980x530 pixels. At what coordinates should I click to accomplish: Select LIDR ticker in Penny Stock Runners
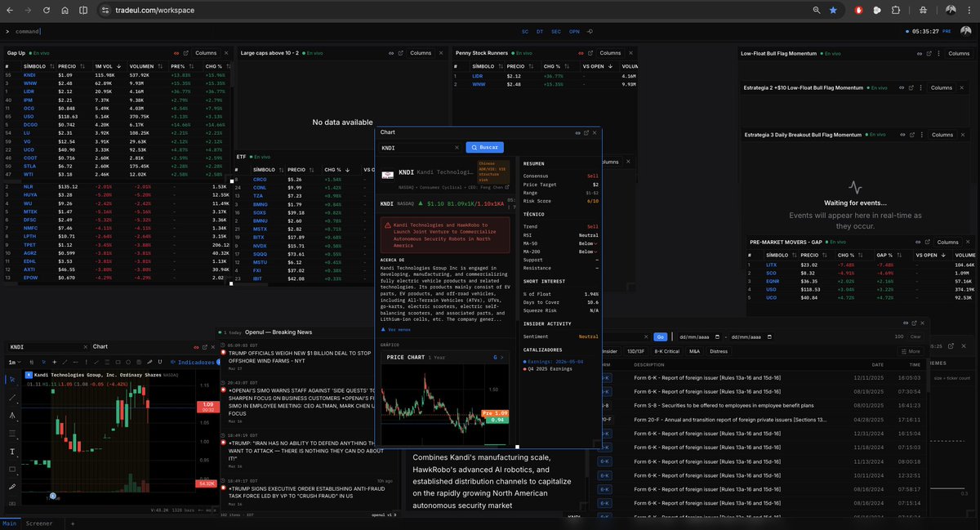click(478, 75)
